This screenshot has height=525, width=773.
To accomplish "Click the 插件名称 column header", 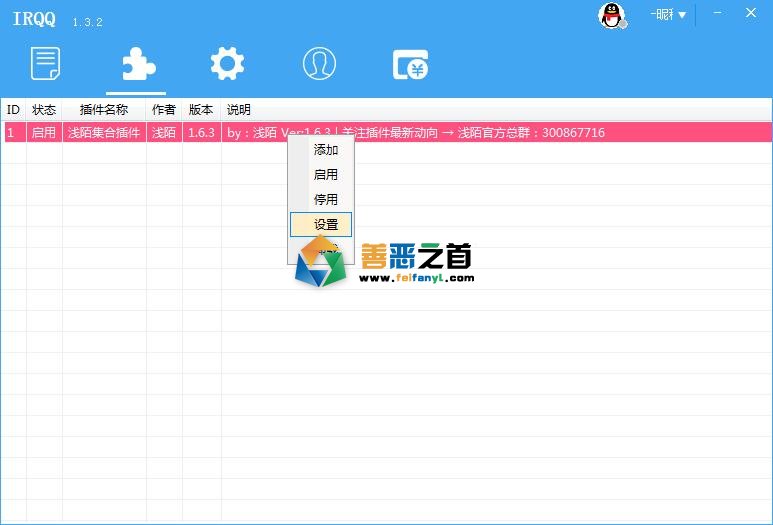I will [104, 109].
